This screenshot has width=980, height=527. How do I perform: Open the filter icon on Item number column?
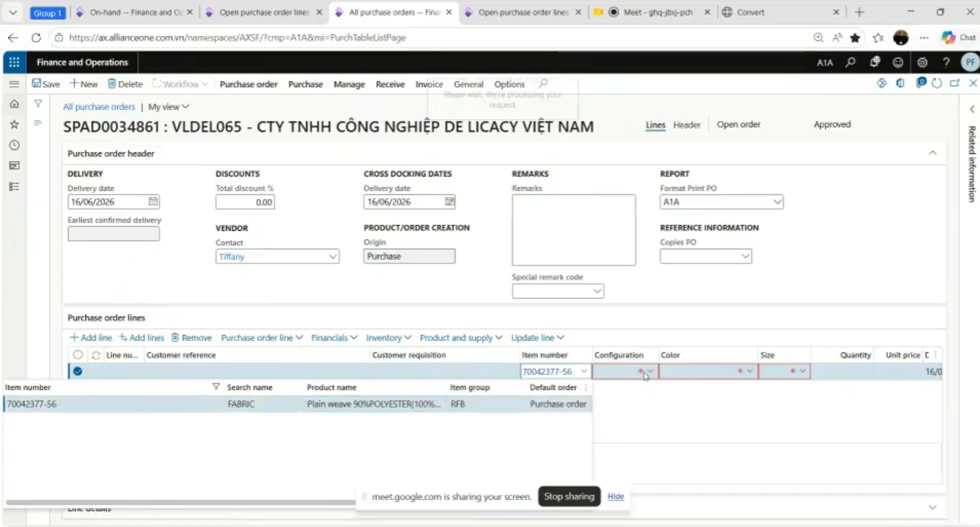(216, 387)
